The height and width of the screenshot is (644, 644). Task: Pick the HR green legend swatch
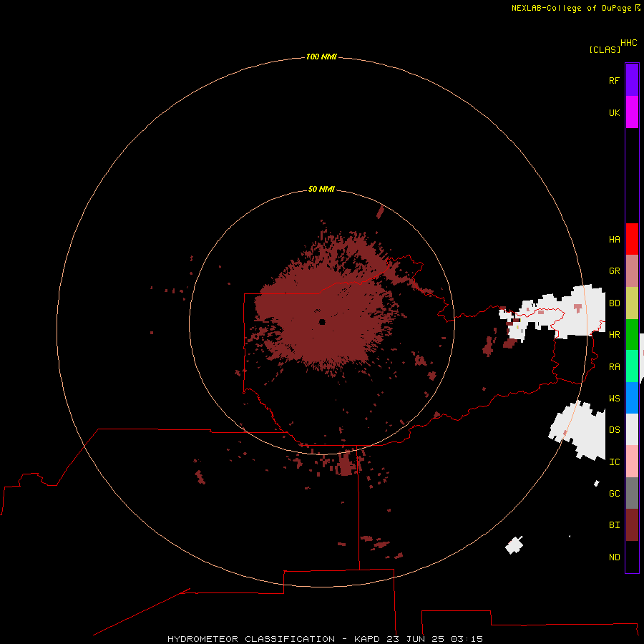(632, 334)
